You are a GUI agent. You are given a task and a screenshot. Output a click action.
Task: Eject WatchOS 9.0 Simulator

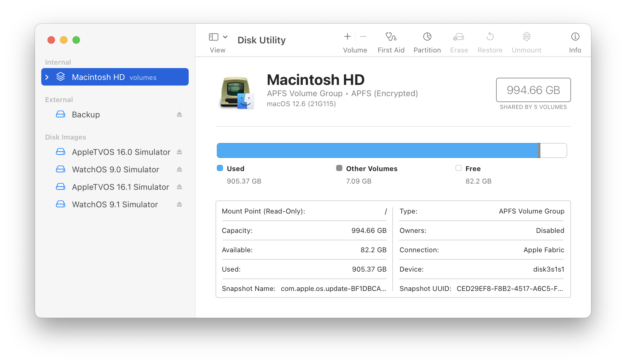tap(179, 170)
